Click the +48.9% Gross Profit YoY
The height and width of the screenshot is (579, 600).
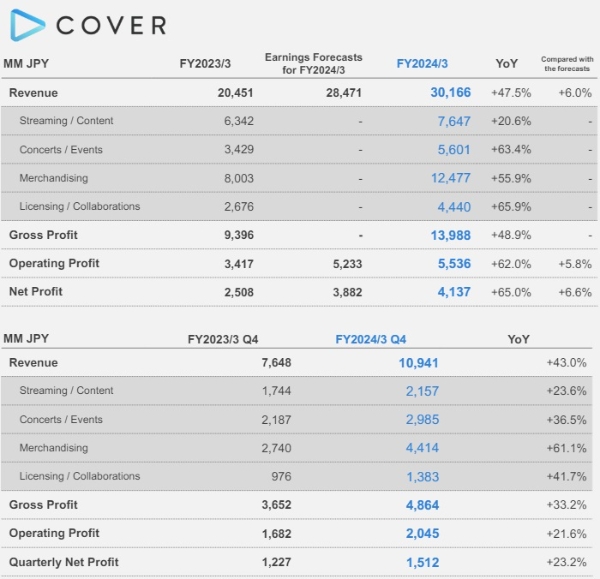coord(511,235)
